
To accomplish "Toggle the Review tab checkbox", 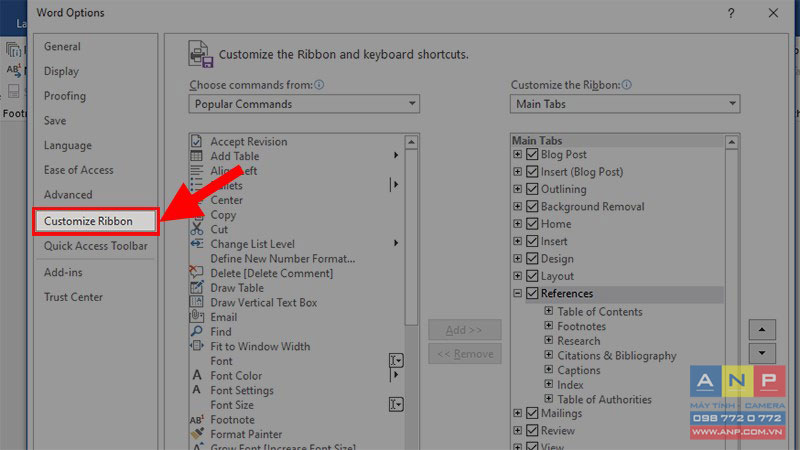I will 532,430.
